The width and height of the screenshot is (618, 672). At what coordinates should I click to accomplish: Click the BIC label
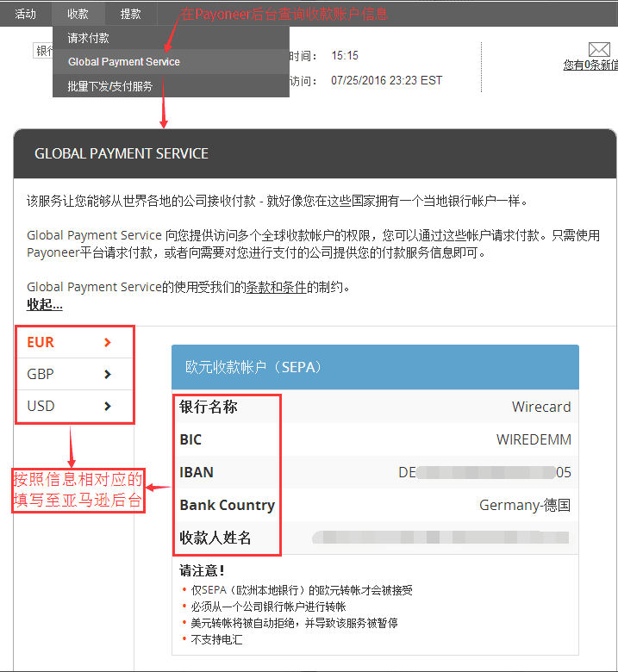point(190,439)
